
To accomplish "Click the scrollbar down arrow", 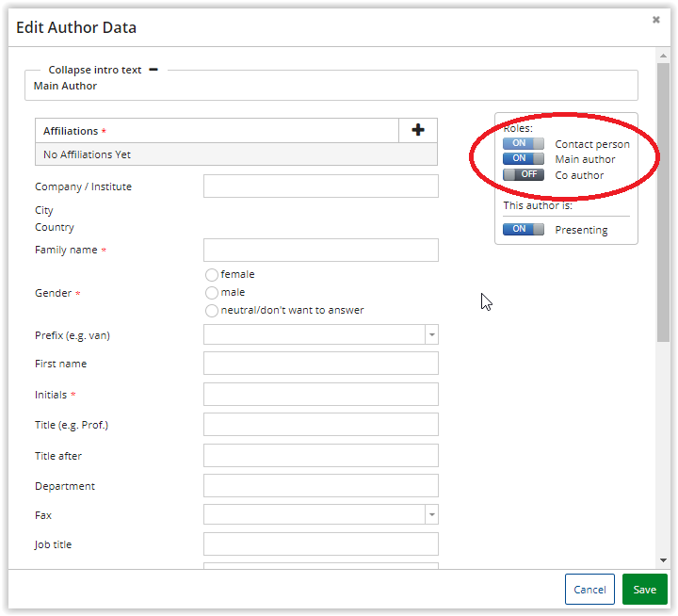I will click(663, 560).
